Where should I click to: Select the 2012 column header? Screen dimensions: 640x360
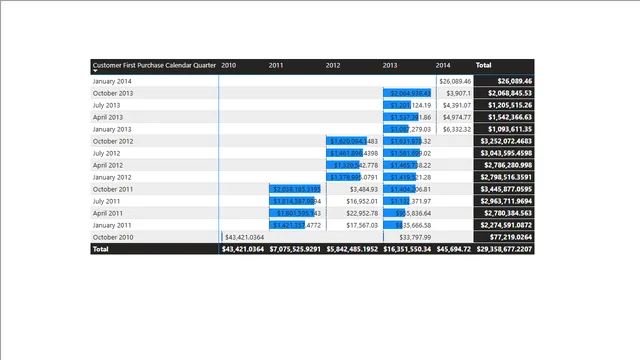333,65
